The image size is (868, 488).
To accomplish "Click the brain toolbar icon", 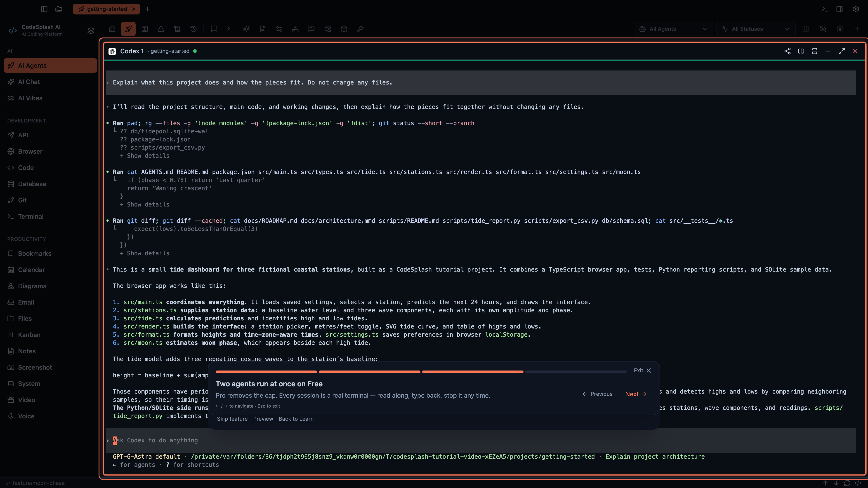I will click(344, 29).
